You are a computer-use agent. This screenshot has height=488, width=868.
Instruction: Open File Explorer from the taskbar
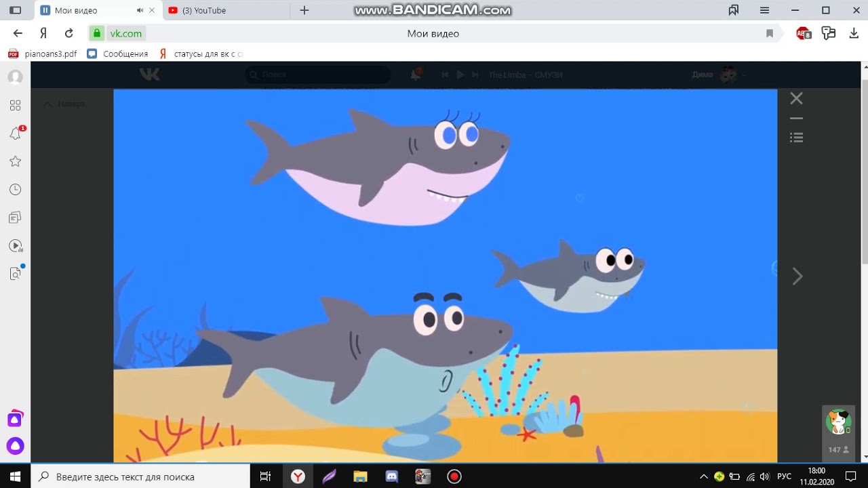pyautogui.click(x=360, y=476)
